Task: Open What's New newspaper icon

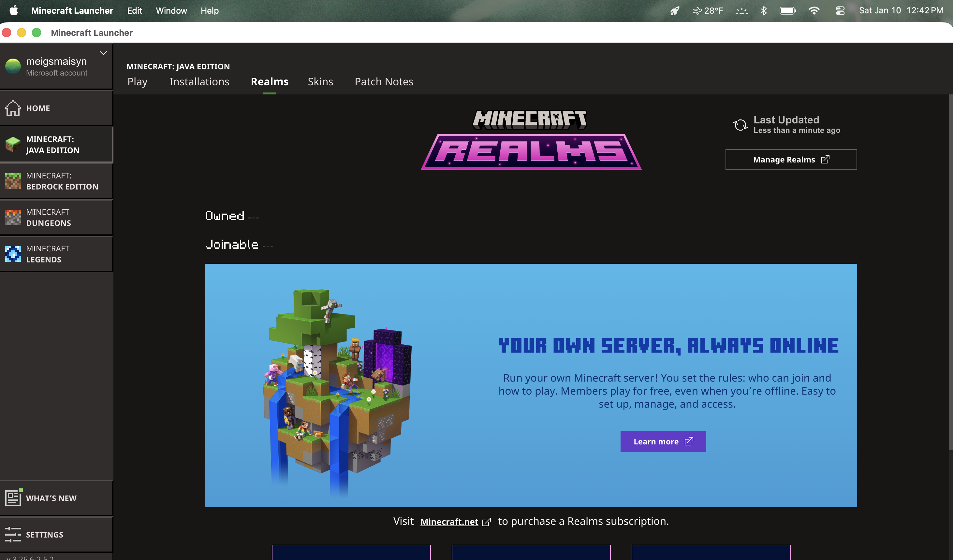Action: 13,498
